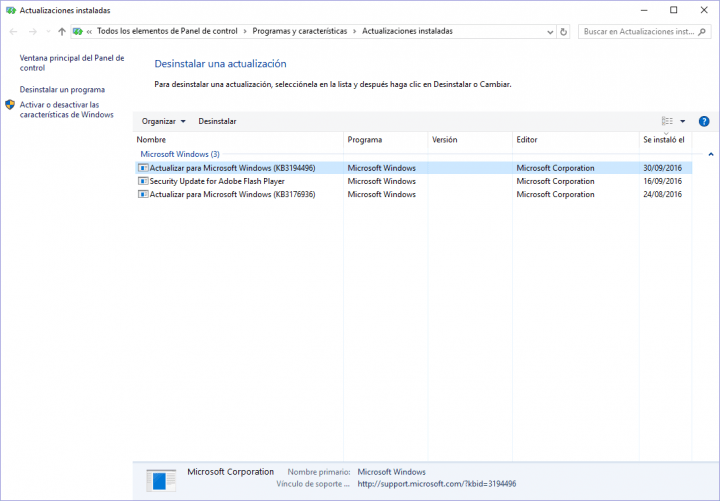Click breadcrumb 'Programas y características'
Image resolution: width=720 pixels, height=501 pixels.
tap(300, 31)
